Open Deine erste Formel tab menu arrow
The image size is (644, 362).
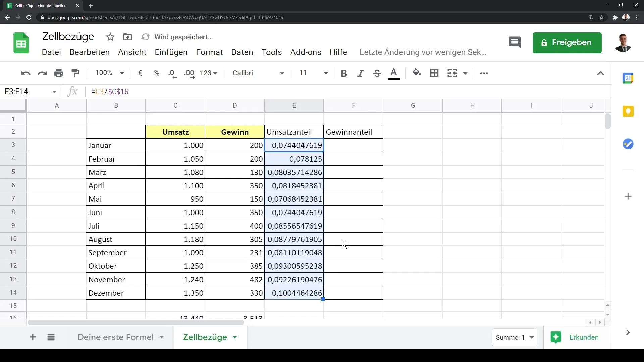coord(162,337)
